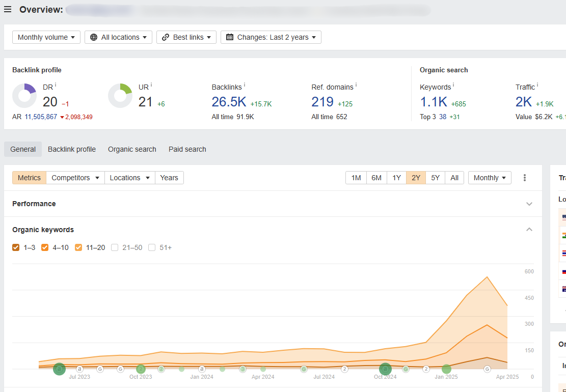Open the hamburger menu icon
The width and height of the screenshot is (566, 392).
pyautogui.click(x=8, y=9)
